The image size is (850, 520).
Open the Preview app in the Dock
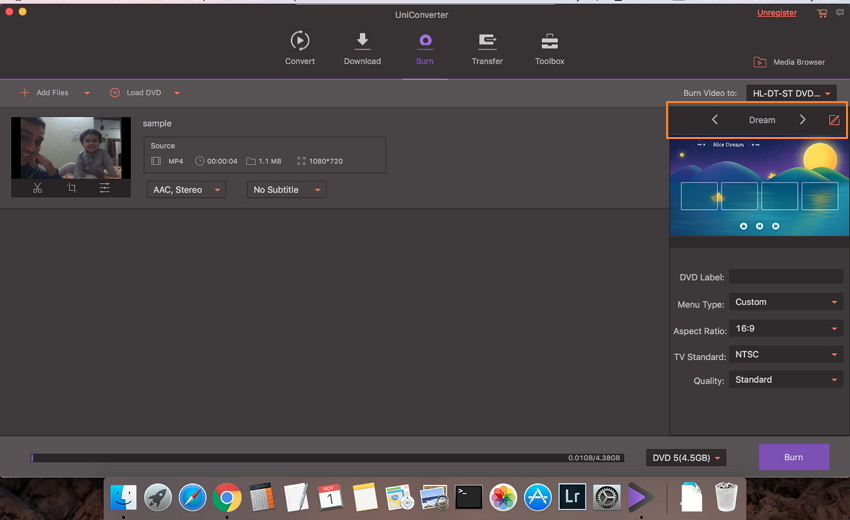[x=434, y=497]
